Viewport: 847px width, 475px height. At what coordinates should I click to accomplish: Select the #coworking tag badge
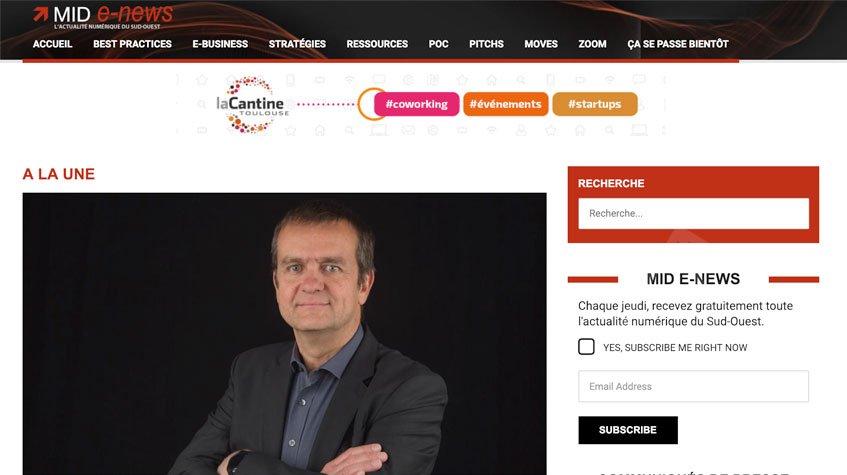click(416, 104)
